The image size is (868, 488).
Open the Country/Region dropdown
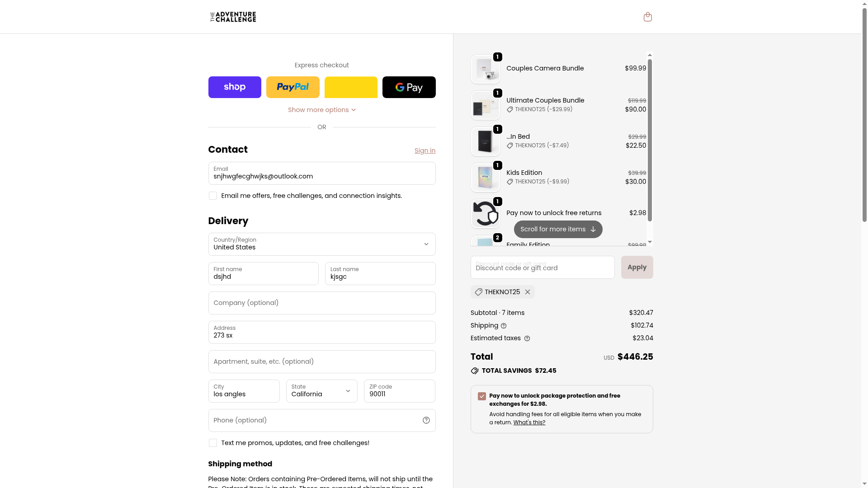click(321, 244)
